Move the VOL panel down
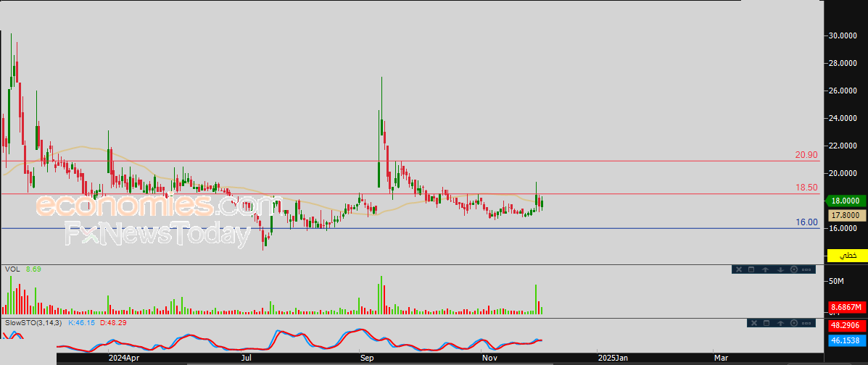Screen dimensions: 868x365 (x=780, y=270)
